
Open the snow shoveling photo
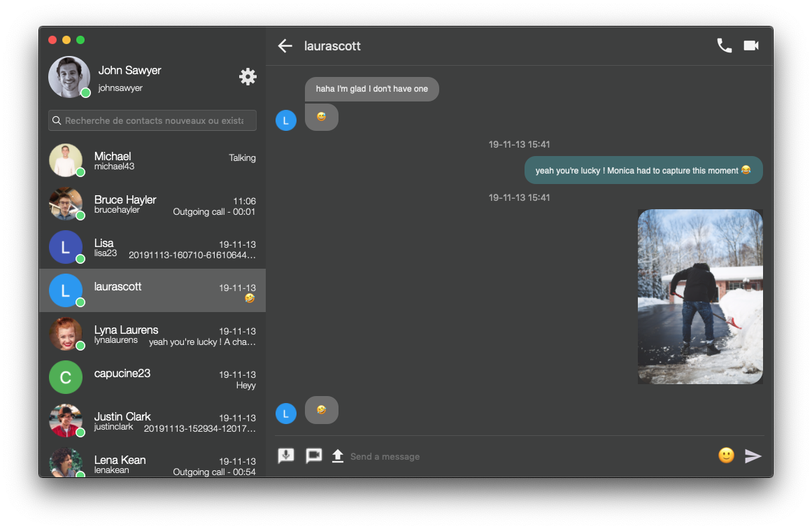pyautogui.click(x=700, y=297)
